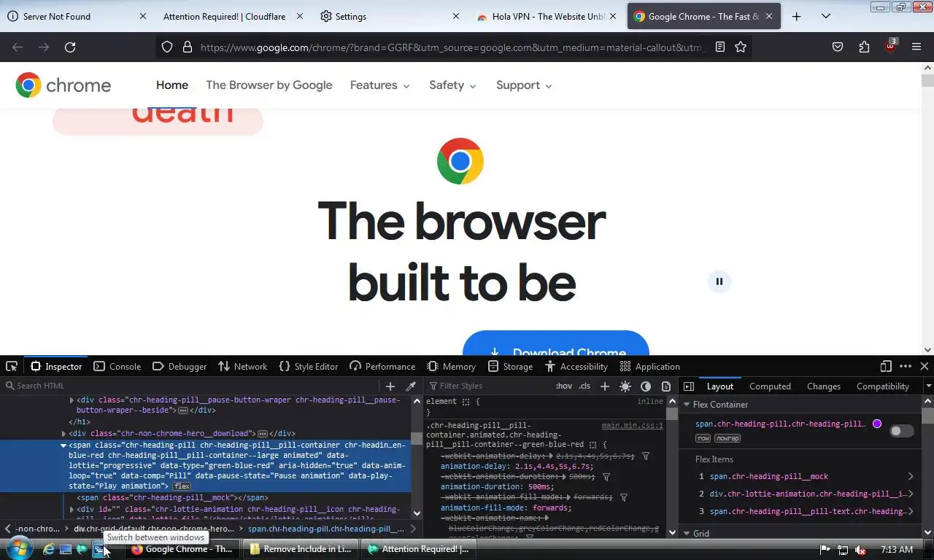Click the URL address bar
934x560 pixels.
coord(452,47)
